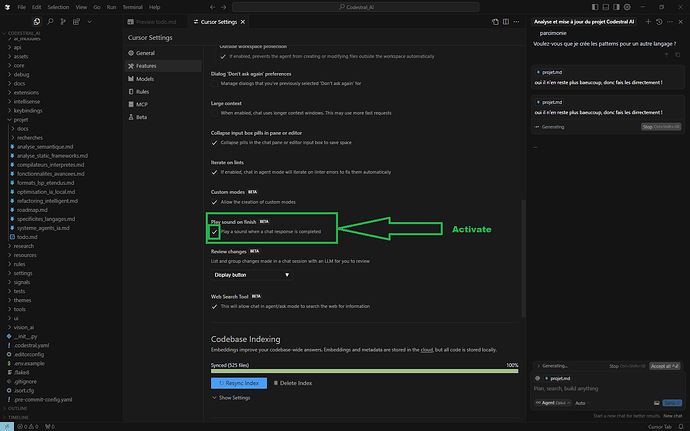
Task: Open forwarded ports status bar indicator
Action: point(50,427)
